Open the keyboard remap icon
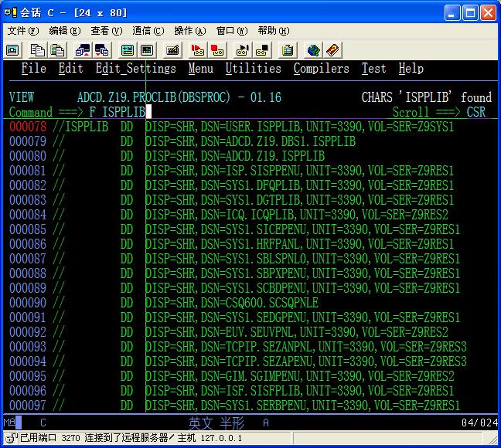 [x=172, y=50]
